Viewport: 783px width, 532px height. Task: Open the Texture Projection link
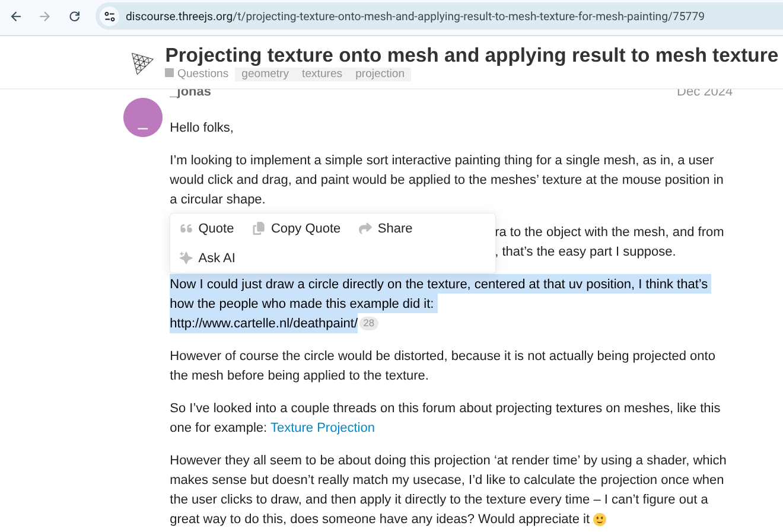[x=323, y=428]
